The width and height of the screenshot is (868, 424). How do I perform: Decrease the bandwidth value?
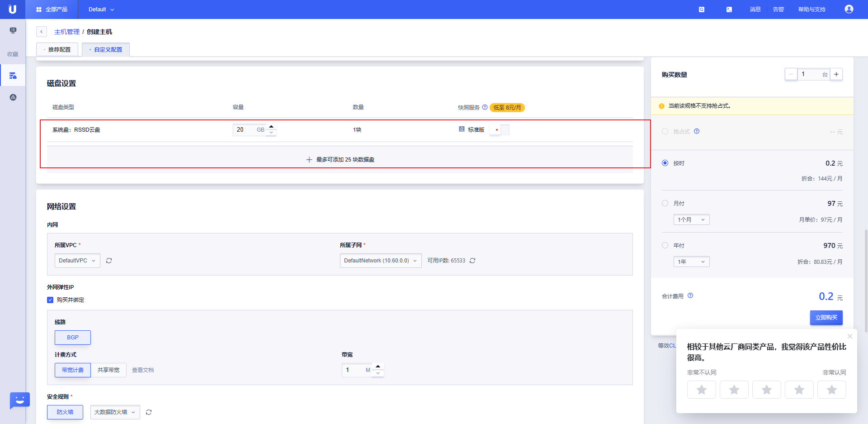coord(378,373)
